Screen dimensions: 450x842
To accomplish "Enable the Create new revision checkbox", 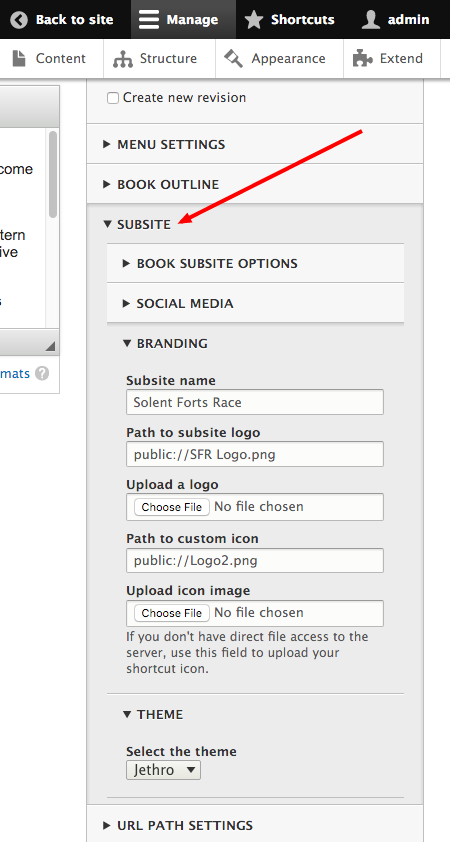I will (x=113, y=98).
